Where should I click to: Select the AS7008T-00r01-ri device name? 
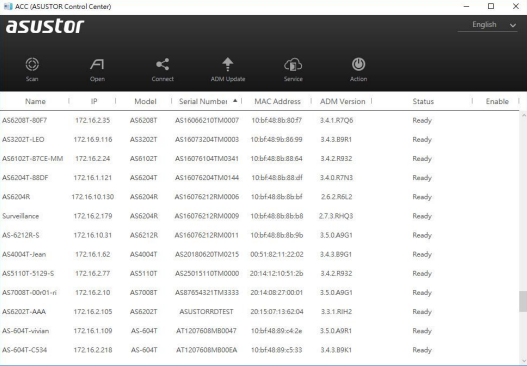(29, 293)
